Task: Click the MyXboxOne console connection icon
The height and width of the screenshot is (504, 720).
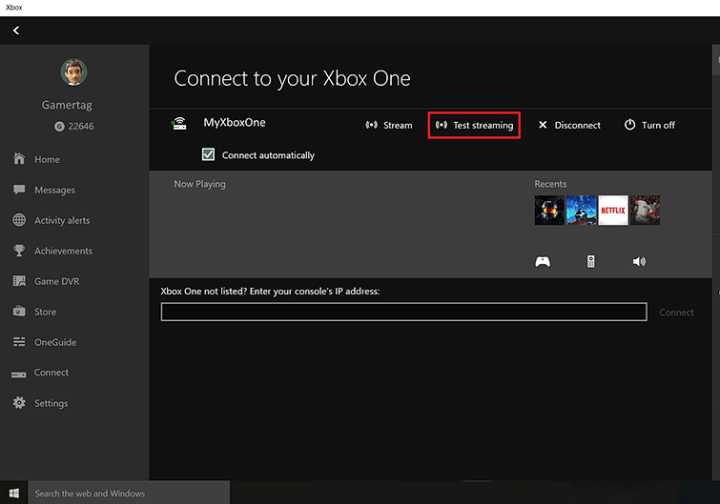Action: pyautogui.click(x=179, y=123)
